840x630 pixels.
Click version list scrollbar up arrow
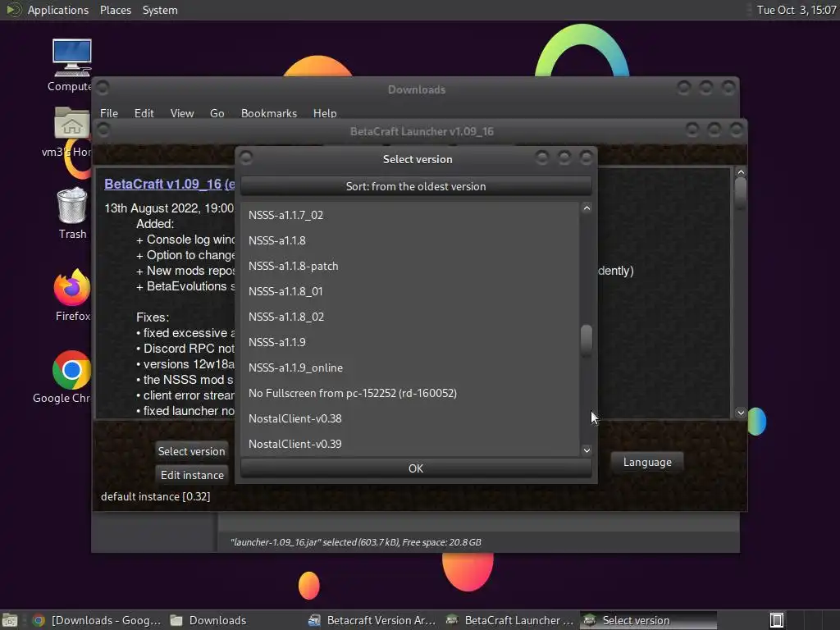click(x=587, y=208)
